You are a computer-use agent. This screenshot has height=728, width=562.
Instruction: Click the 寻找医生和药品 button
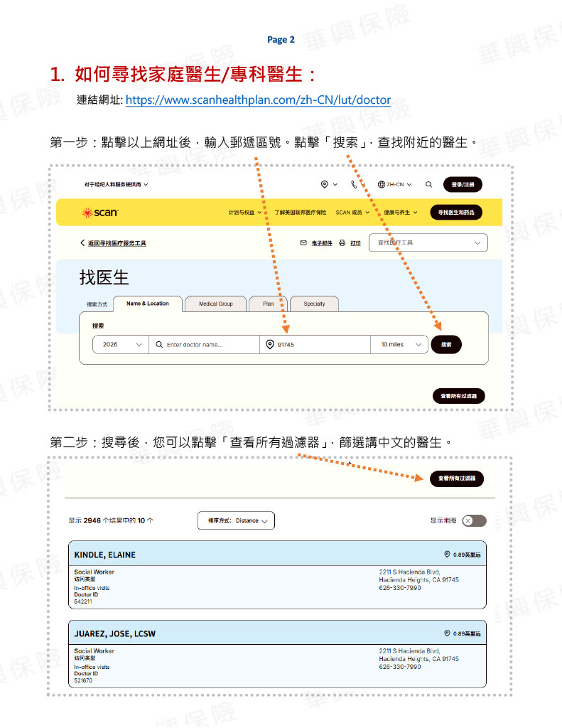point(456,212)
